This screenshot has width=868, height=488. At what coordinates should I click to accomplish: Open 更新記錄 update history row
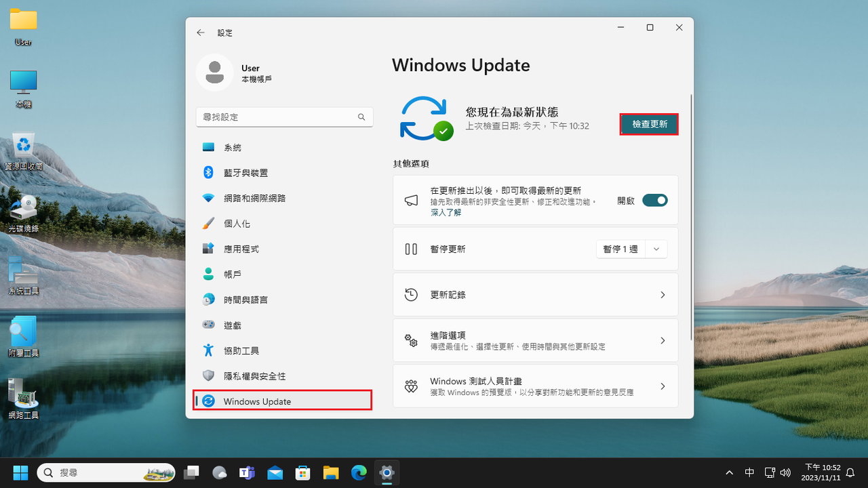[536, 295]
